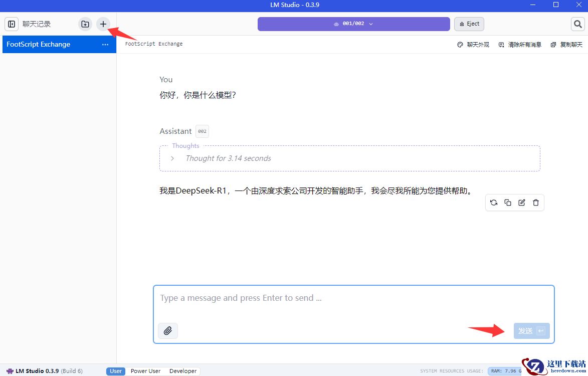Regenerate the assistant response
This screenshot has height=376, width=588.
click(493, 203)
